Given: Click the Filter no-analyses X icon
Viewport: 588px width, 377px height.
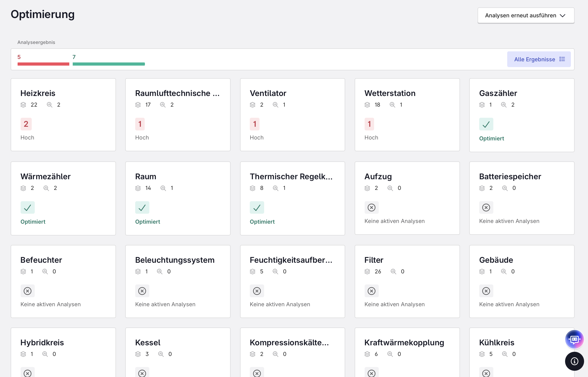Looking at the screenshot, I should click(x=371, y=291).
